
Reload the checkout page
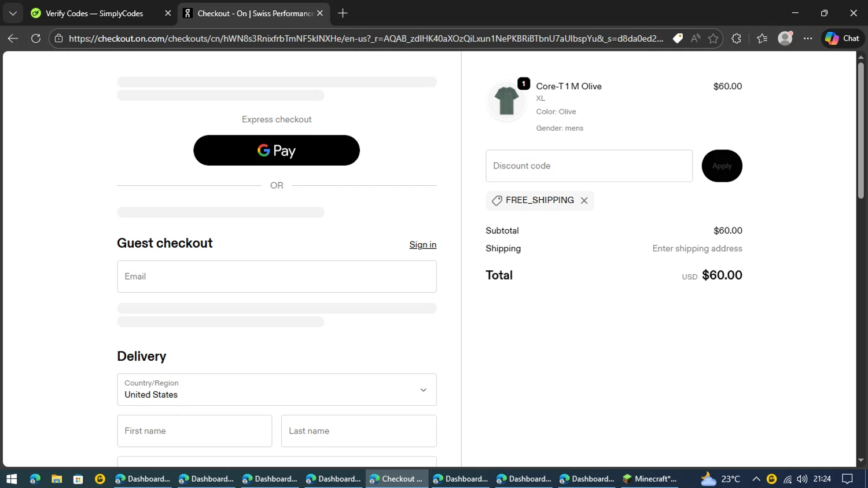36,38
